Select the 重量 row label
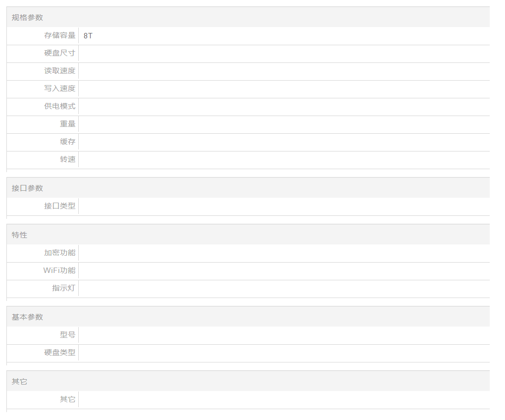505x420 pixels. [x=67, y=124]
